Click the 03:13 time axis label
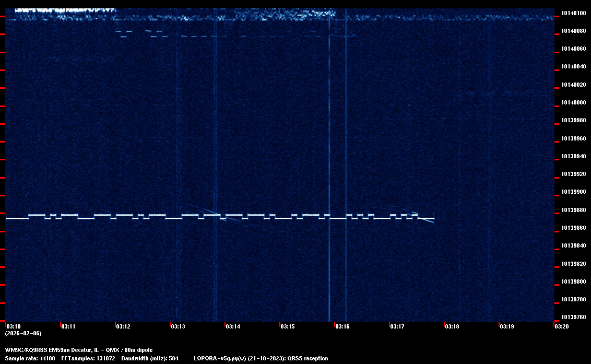 click(x=178, y=326)
